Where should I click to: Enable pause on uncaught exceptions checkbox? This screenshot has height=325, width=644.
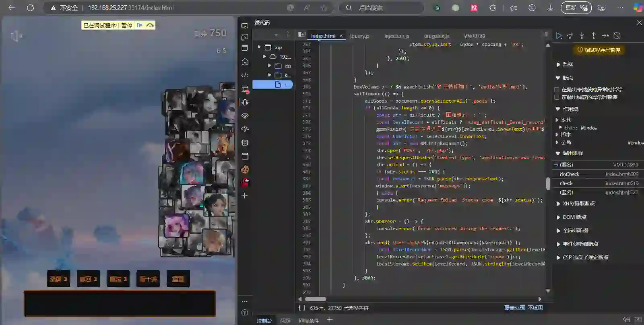[x=557, y=90]
